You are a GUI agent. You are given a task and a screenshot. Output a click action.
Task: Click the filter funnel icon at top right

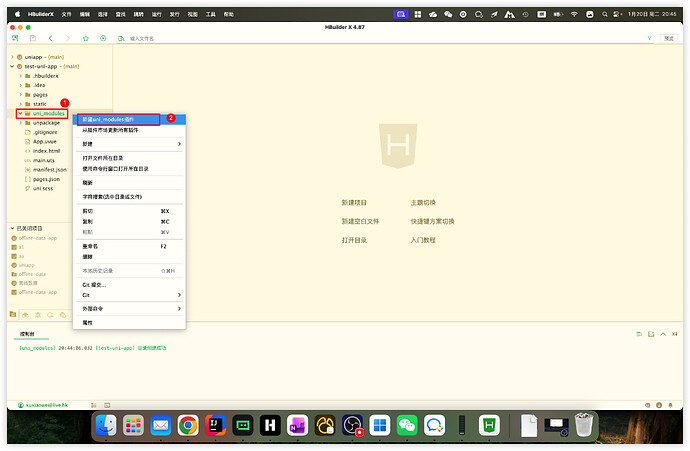649,37
